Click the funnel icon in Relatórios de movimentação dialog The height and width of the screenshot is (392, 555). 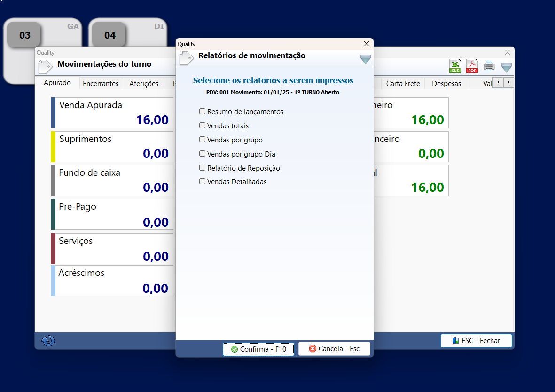(x=365, y=59)
